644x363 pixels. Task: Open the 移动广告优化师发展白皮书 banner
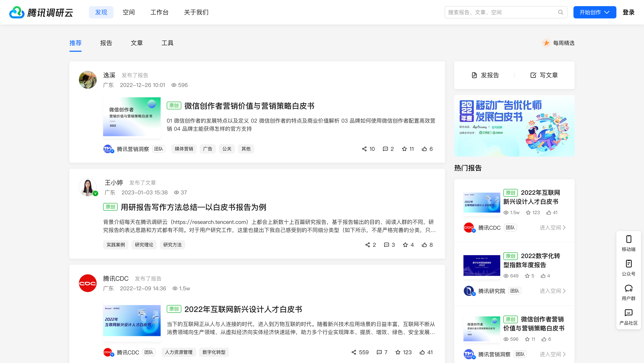[514, 126]
